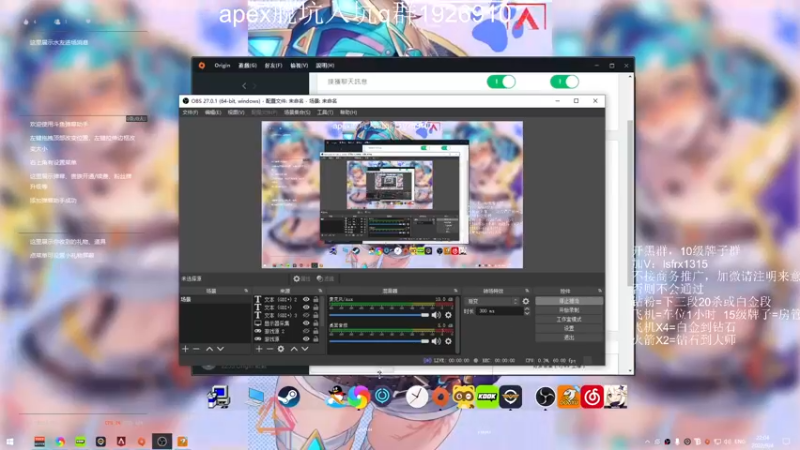Open the OBS 帮助(H) menu
The image size is (800, 450).
click(x=348, y=112)
